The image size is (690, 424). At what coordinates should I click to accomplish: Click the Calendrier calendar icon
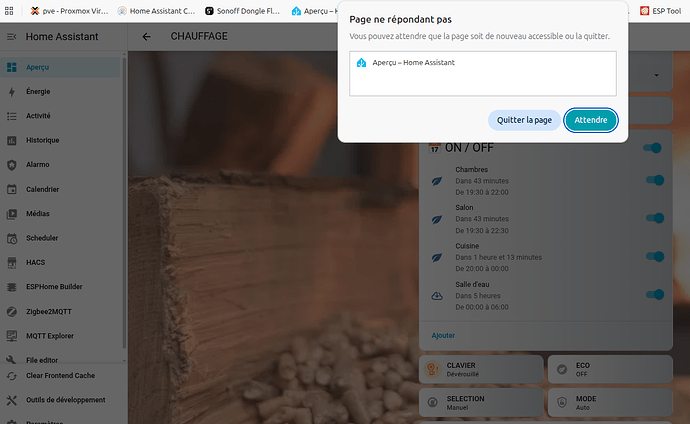[x=12, y=189]
